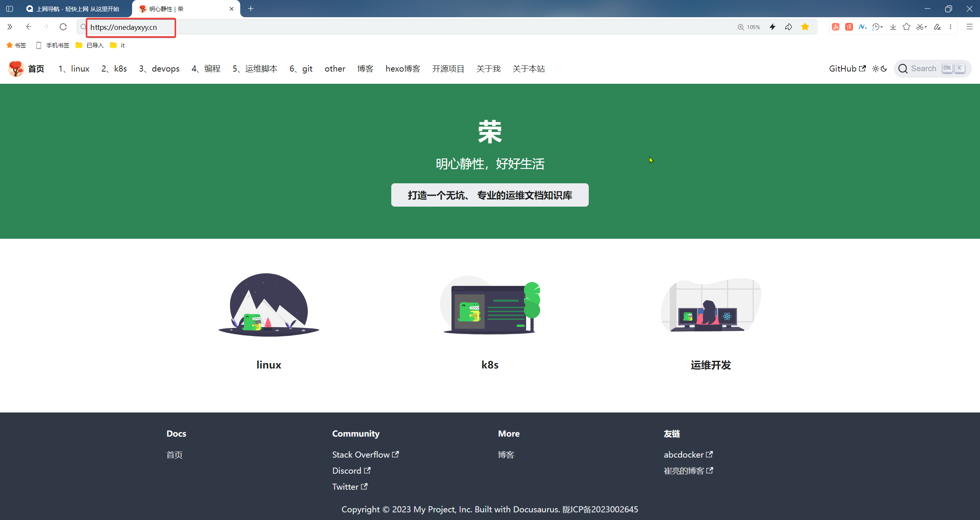Open a new browser tab

251,9
